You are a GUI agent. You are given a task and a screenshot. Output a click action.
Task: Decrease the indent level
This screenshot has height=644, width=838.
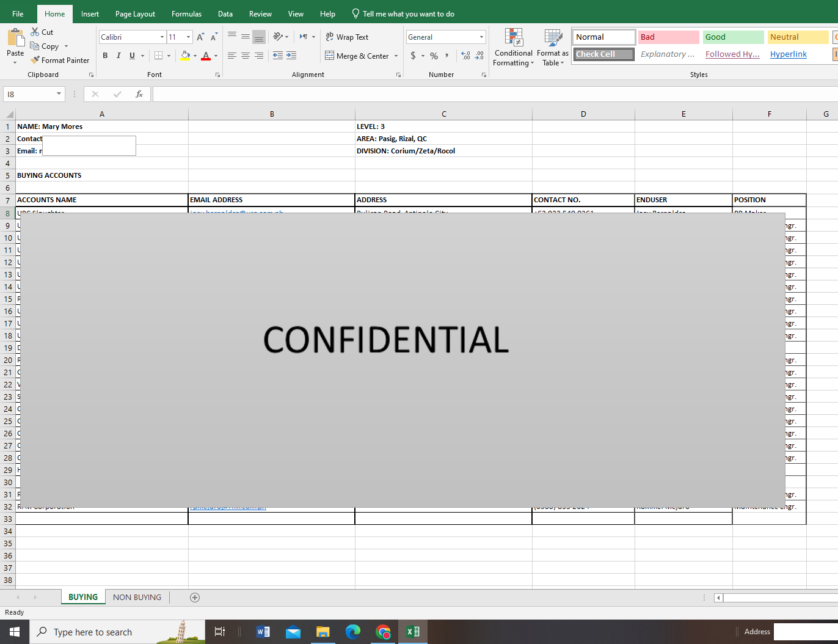coord(278,56)
